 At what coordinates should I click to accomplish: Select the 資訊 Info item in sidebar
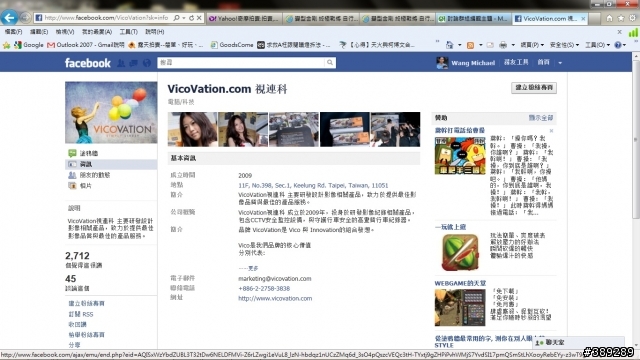coord(111,164)
